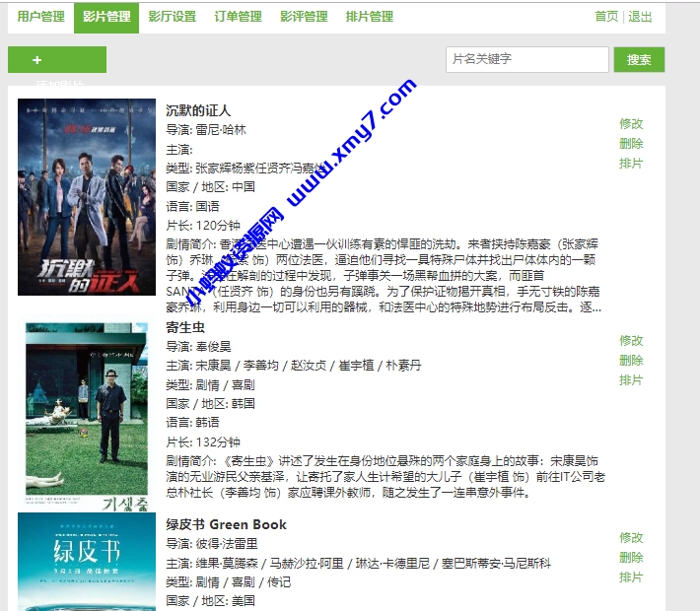Click the text 导演: 奉俊昊

[198, 346]
